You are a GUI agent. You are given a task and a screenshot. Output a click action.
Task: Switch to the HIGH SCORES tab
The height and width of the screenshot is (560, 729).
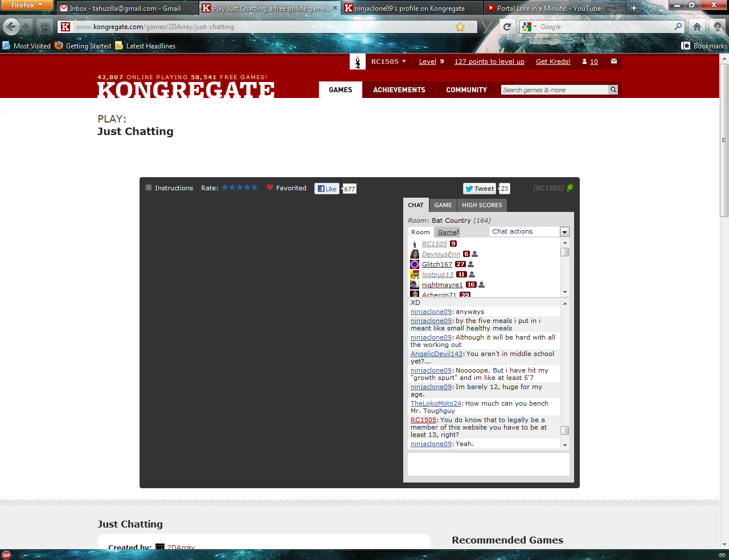[x=482, y=205]
